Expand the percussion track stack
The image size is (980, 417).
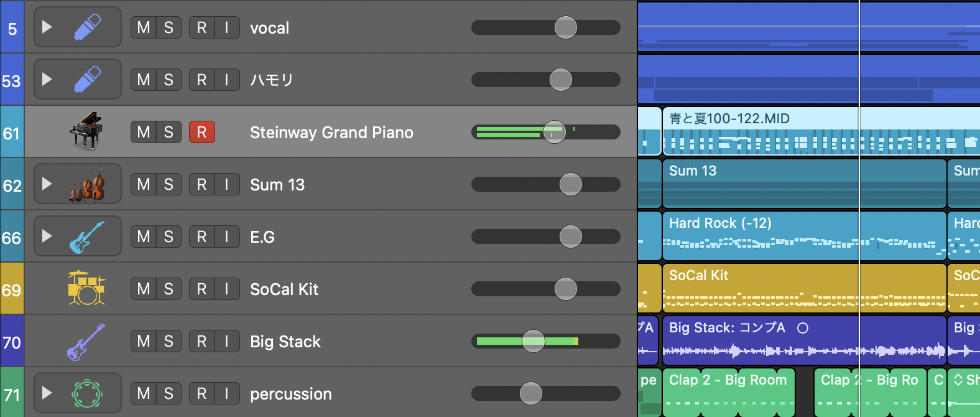[47, 393]
